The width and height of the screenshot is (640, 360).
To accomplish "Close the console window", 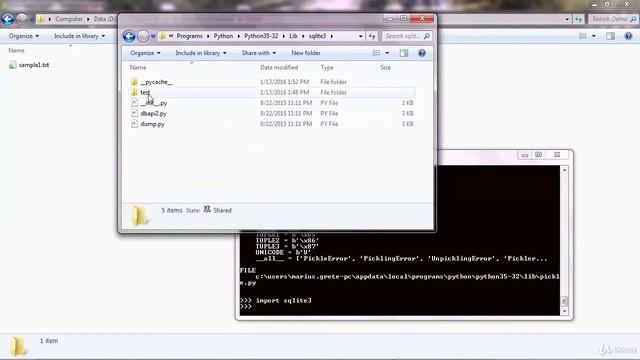I will click(557, 155).
